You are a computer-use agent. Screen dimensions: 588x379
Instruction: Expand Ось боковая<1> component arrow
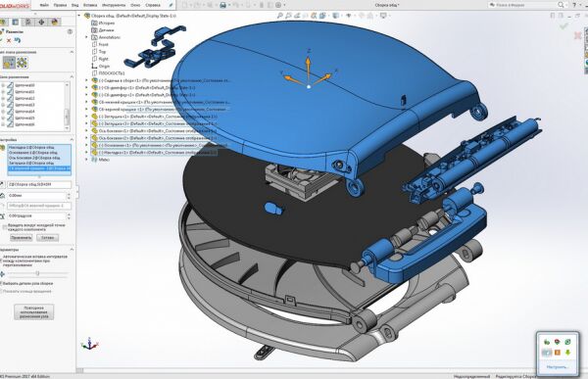(x=86, y=131)
